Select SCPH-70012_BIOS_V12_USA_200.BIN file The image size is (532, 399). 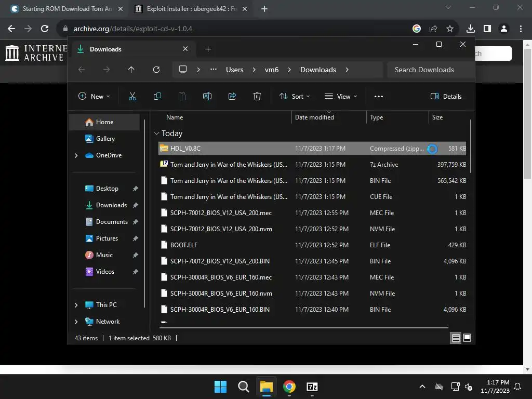click(312, 261)
